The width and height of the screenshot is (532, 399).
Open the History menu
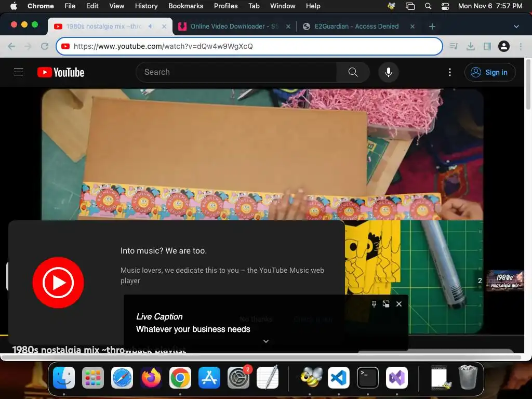coord(146,6)
